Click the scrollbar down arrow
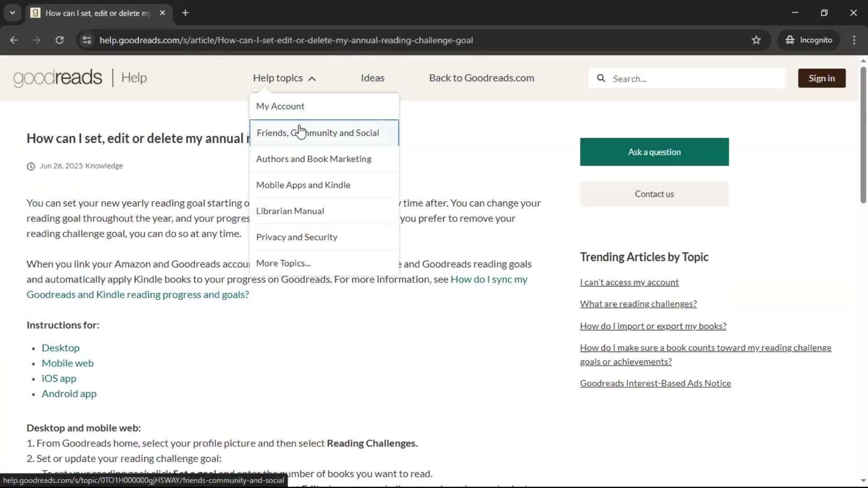Image resolution: width=868 pixels, height=488 pixels. [x=863, y=481]
